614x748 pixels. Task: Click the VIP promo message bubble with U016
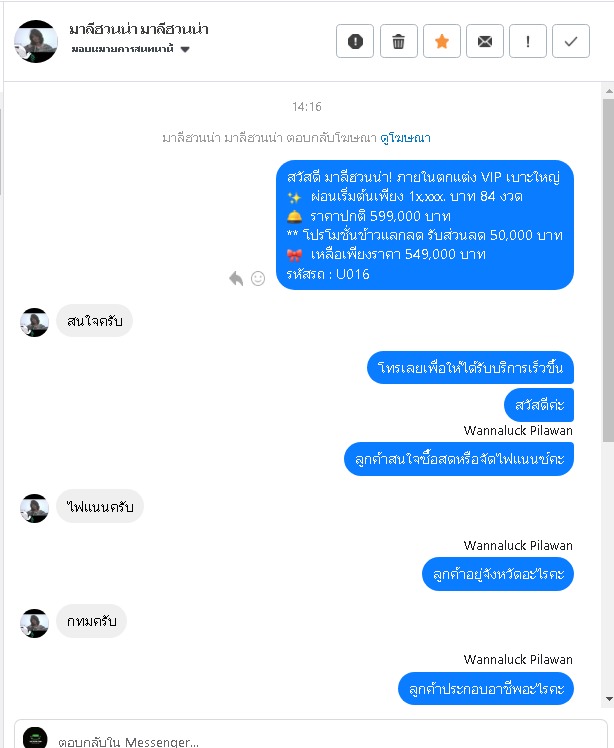(x=425, y=225)
